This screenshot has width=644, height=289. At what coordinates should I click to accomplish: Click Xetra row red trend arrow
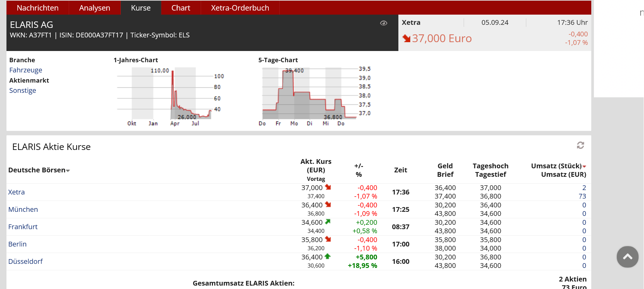tap(328, 187)
